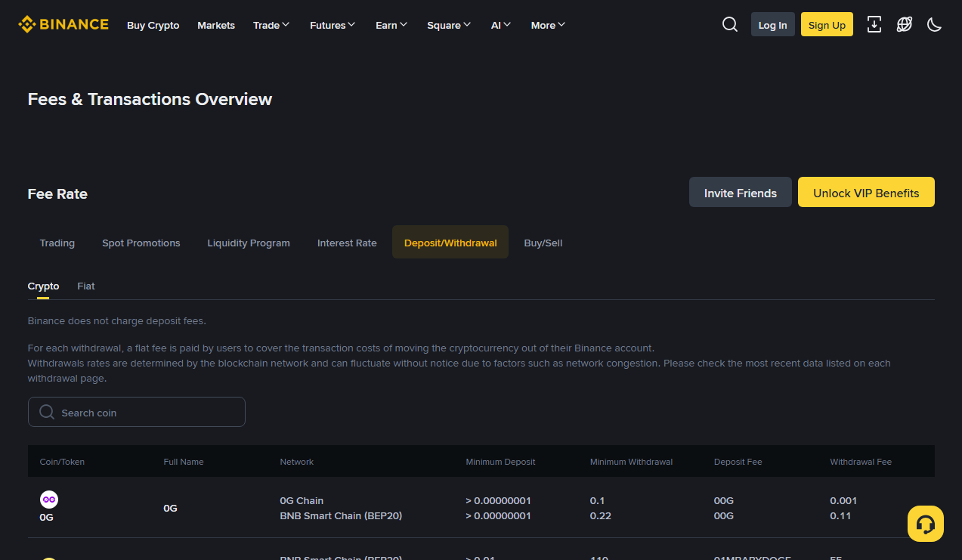Switch to the Liquidity Program tab
The width and height of the screenshot is (962, 560).
point(249,243)
